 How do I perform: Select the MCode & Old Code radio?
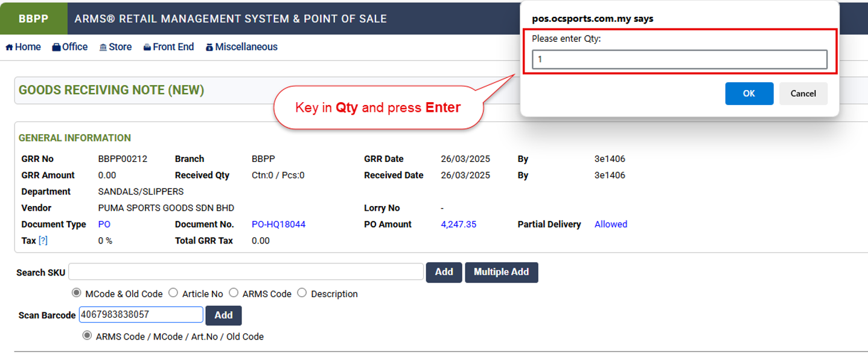[x=77, y=293]
